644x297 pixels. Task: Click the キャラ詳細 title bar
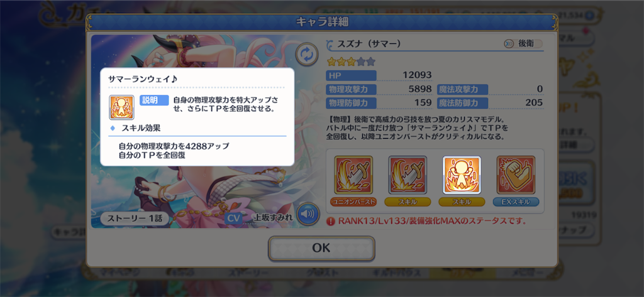(321, 23)
